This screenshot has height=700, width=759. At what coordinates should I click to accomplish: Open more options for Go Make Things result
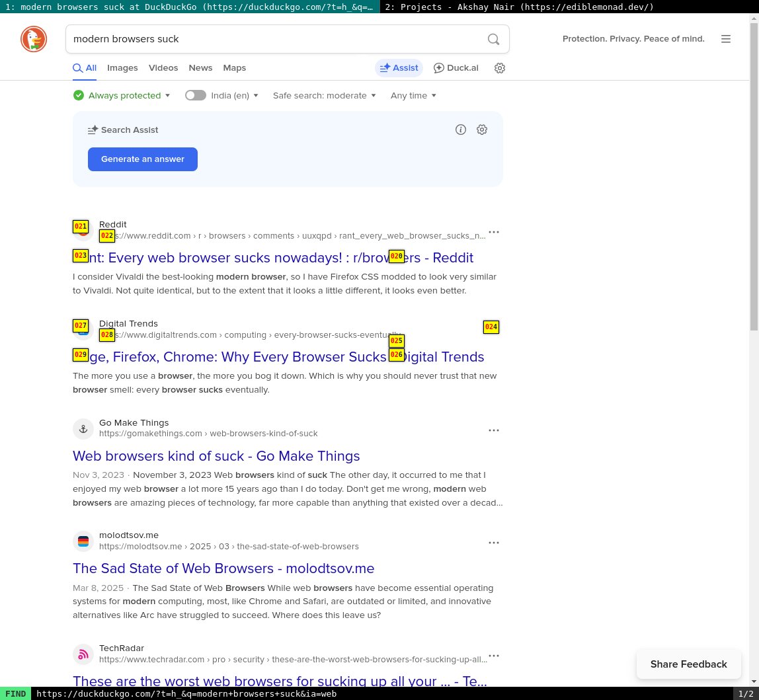[x=494, y=430]
